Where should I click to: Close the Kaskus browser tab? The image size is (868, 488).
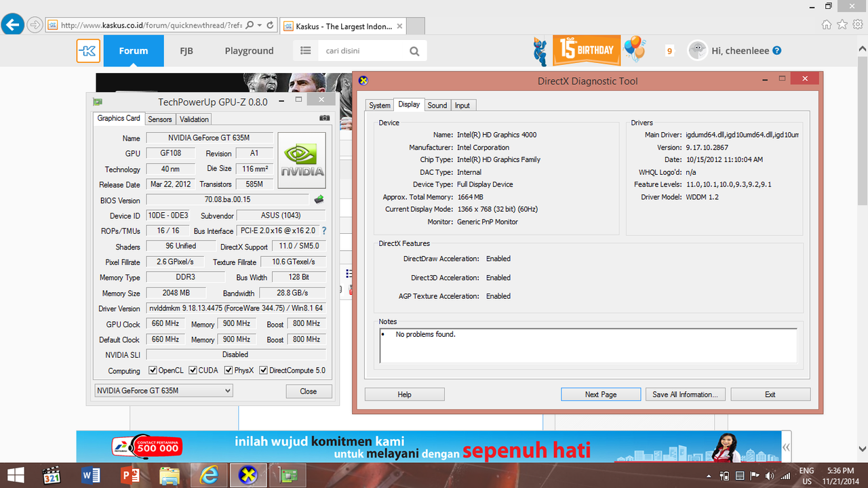[399, 26]
